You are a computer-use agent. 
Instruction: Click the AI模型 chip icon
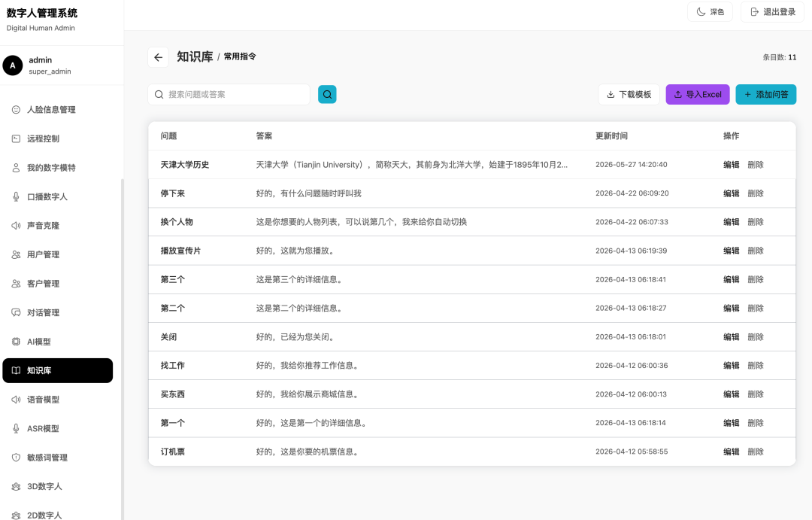(x=16, y=342)
